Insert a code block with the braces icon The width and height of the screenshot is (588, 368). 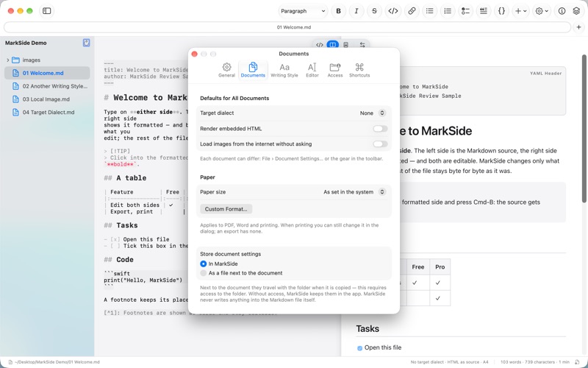click(501, 11)
